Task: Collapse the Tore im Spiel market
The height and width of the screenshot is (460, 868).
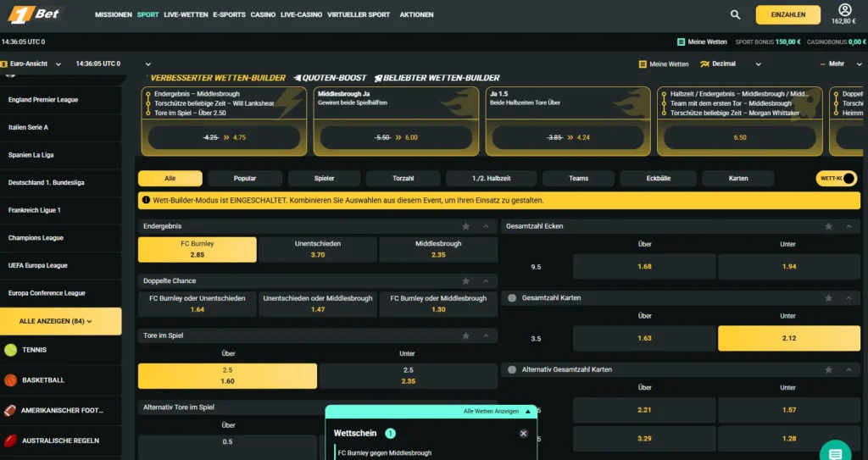Action: point(486,336)
